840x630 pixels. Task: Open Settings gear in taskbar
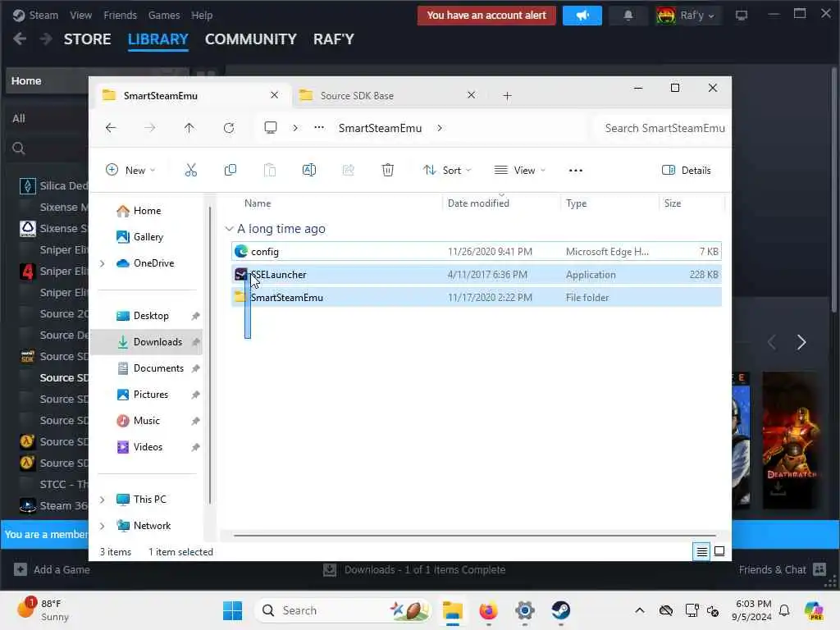[x=525, y=610]
